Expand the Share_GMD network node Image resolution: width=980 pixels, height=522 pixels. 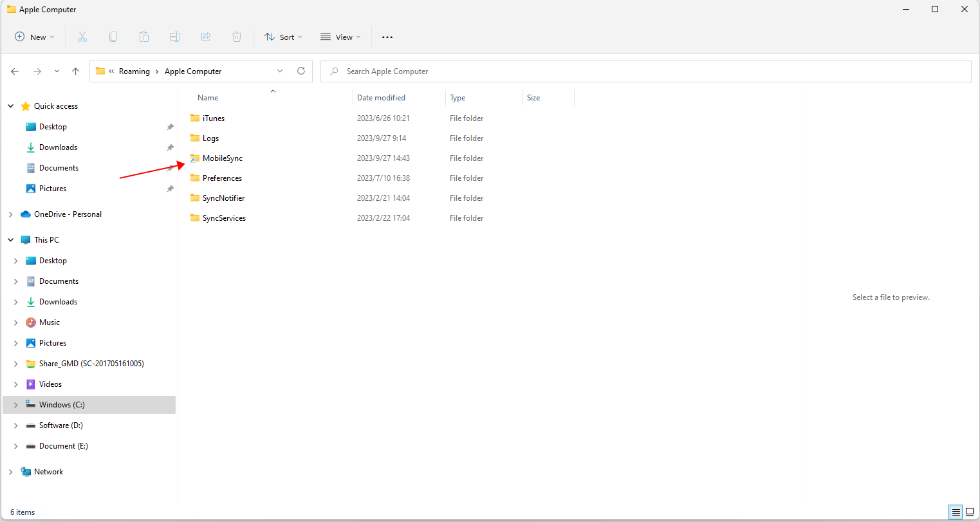16,364
